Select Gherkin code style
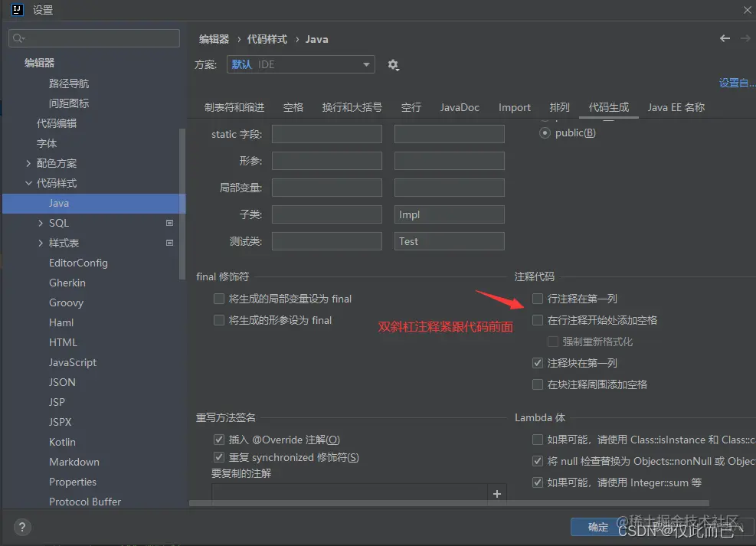 [67, 283]
